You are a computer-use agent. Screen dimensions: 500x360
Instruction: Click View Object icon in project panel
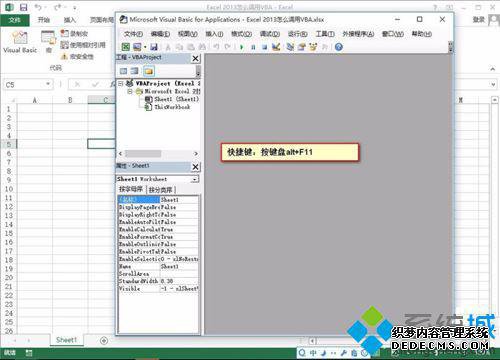coord(135,71)
